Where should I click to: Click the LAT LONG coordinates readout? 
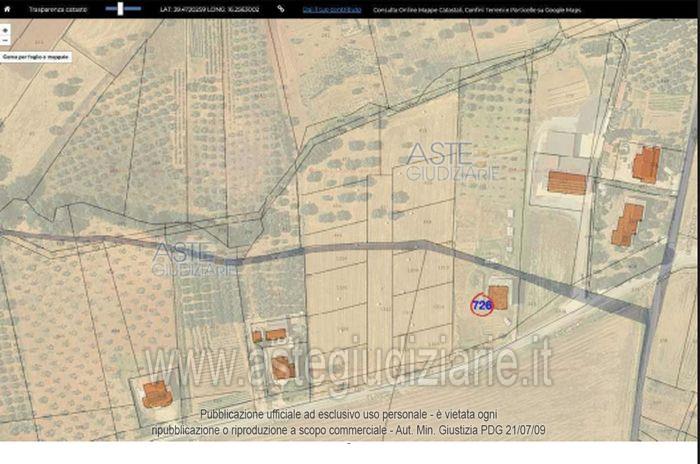[x=209, y=9]
